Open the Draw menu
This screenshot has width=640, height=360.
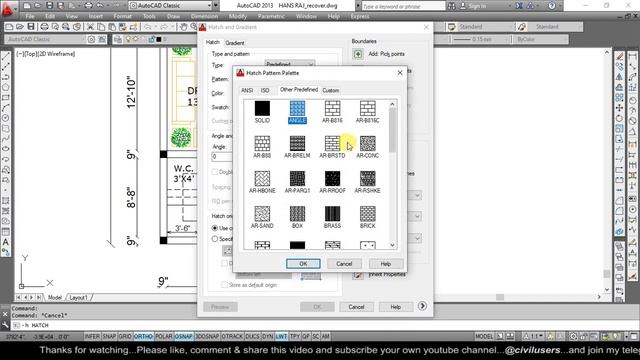pos(173,16)
